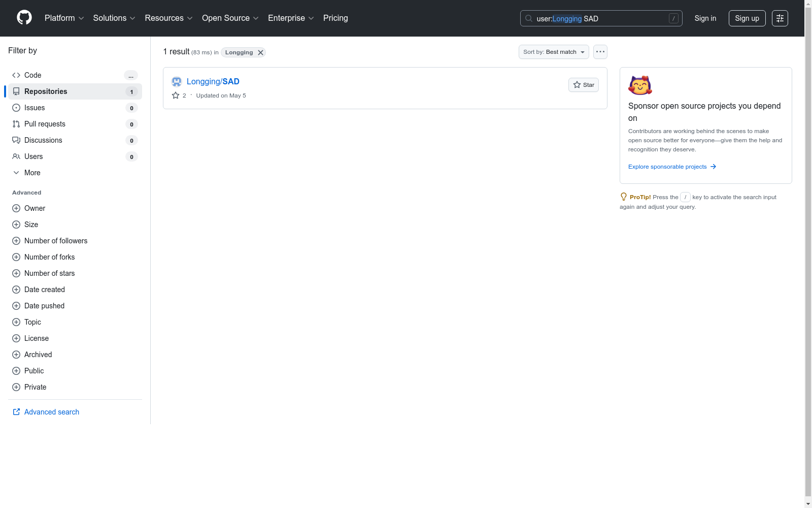
Task: Click the Advanced search external link icon
Action: (x=16, y=412)
